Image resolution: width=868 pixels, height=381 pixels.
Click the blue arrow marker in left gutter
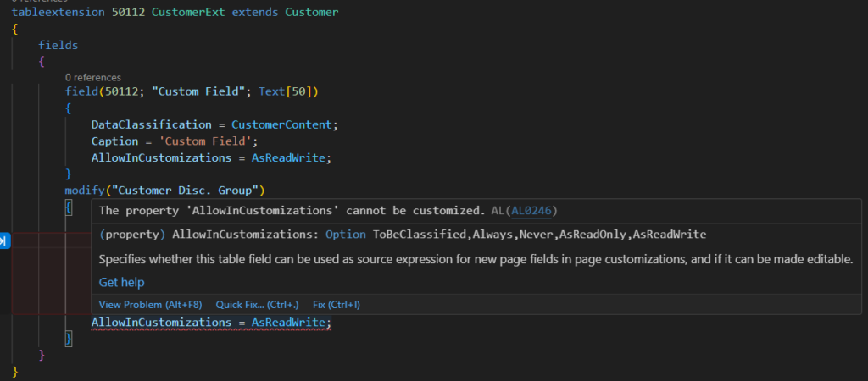pos(3,241)
